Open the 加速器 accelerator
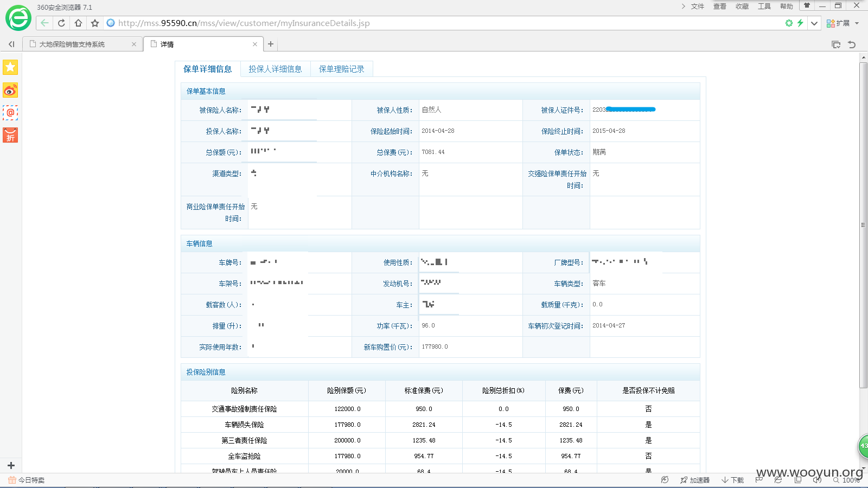 pyautogui.click(x=695, y=480)
